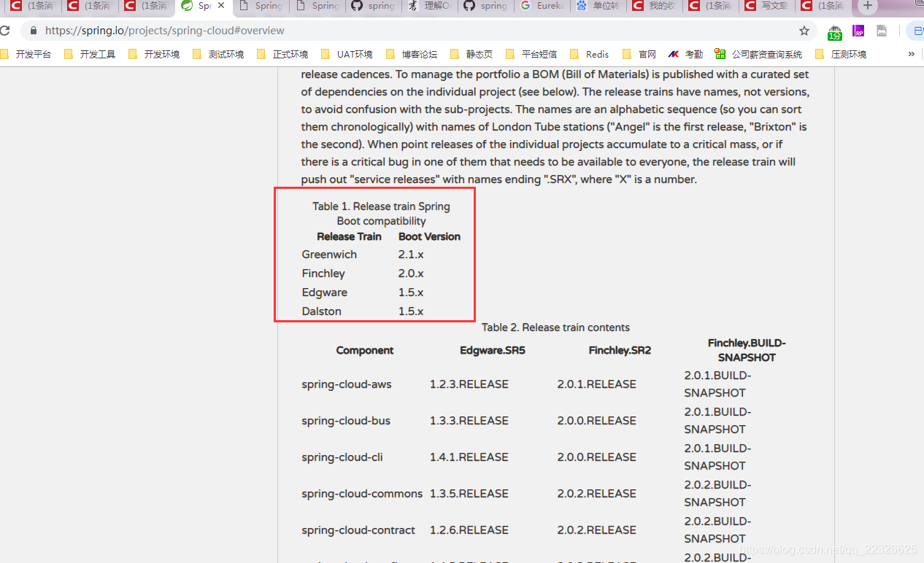
Task: Open the 静态页 bookmark folder
Action: pos(472,54)
